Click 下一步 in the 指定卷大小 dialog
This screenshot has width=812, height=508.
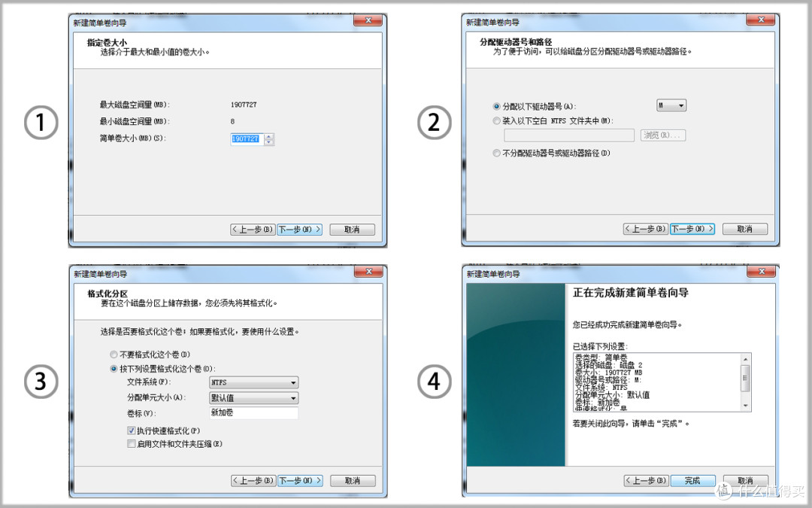pyautogui.click(x=300, y=229)
